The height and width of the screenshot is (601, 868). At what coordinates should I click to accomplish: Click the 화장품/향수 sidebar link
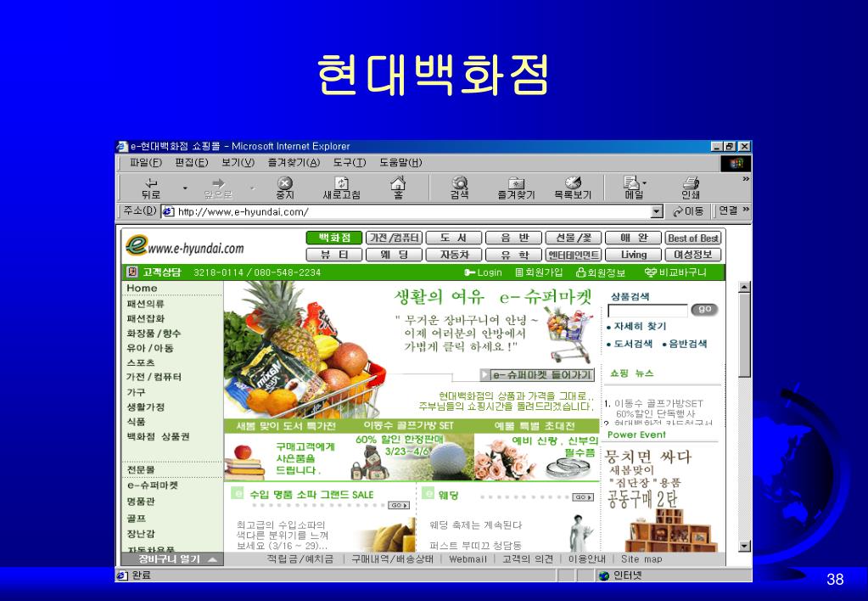[x=154, y=334]
